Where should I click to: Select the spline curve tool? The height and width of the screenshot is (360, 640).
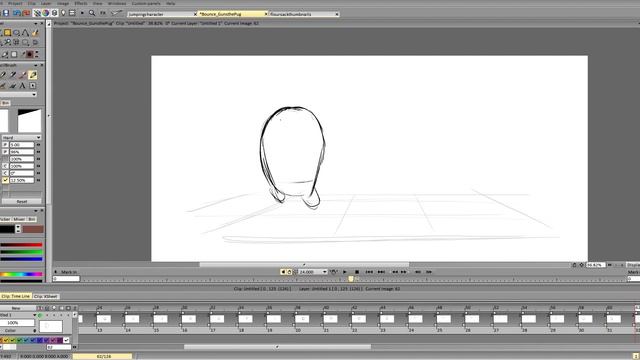point(26,33)
